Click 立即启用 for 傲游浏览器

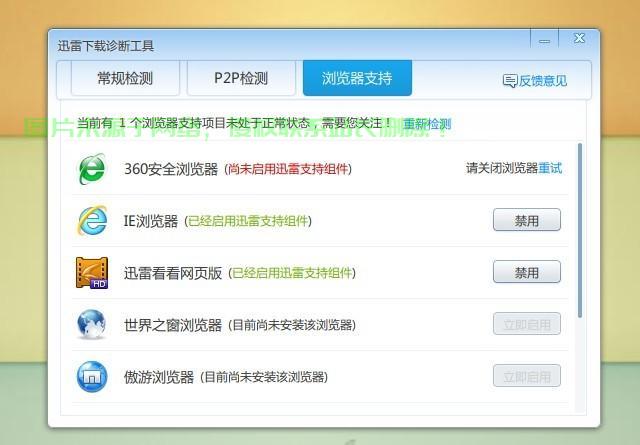[527, 376]
